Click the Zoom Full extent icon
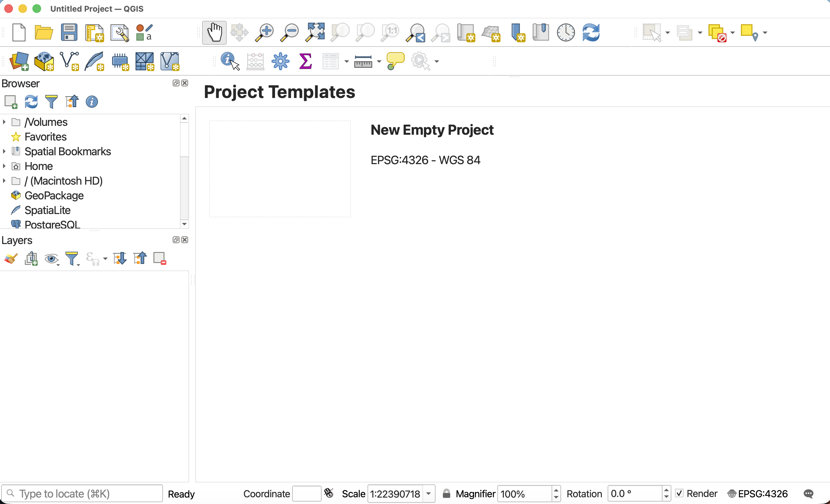Image resolution: width=830 pixels, height=504 pixels. [315, 33]
